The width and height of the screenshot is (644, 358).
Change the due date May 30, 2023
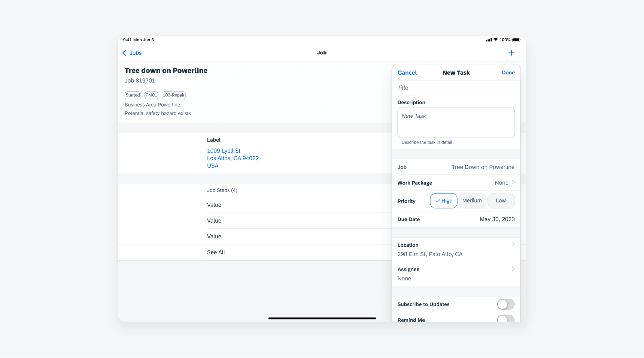[x=497, y=219]
